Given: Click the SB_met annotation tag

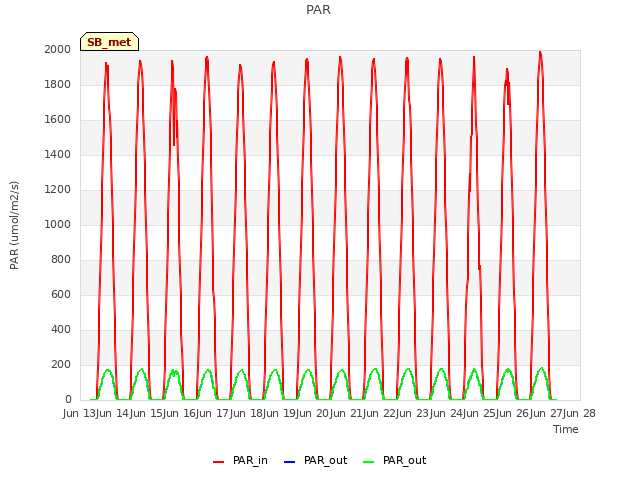Looking at the screenshot, I should (109, 42).
